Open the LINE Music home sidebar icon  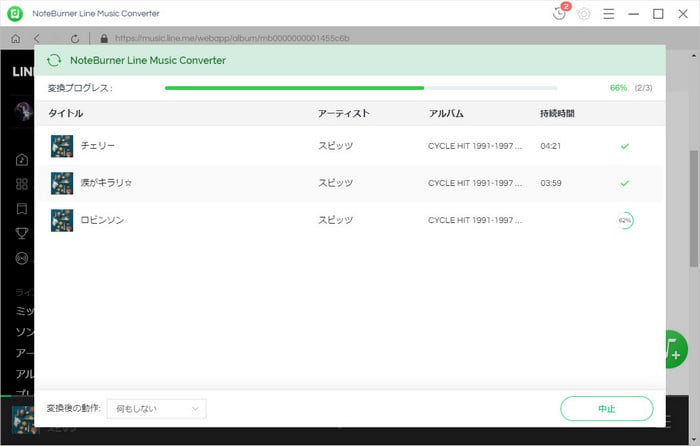coord(21,159)
